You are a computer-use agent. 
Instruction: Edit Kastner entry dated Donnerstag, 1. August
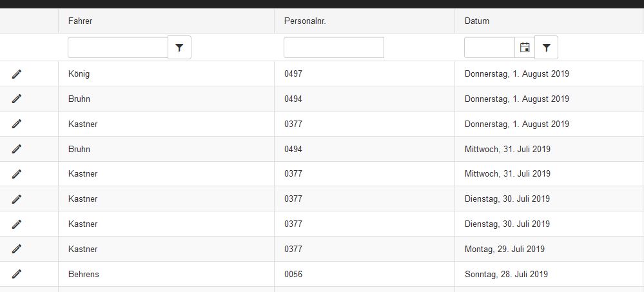tap(16, 124)
